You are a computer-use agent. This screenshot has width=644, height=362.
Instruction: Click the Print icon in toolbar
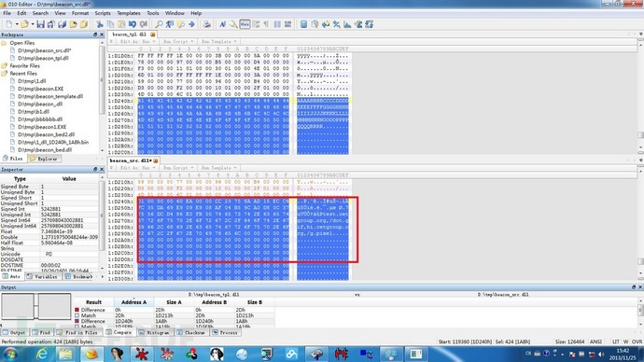coord(206,24)
